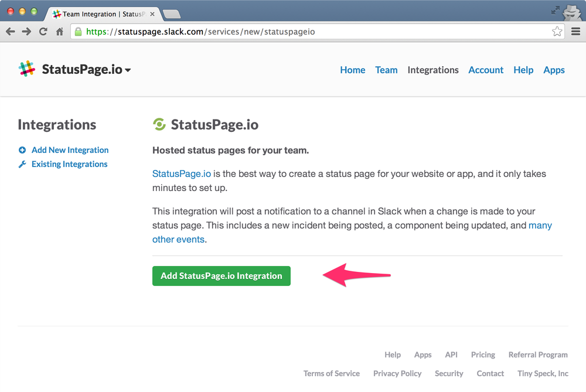Click the green SSL padlock icon

(78, 32)
